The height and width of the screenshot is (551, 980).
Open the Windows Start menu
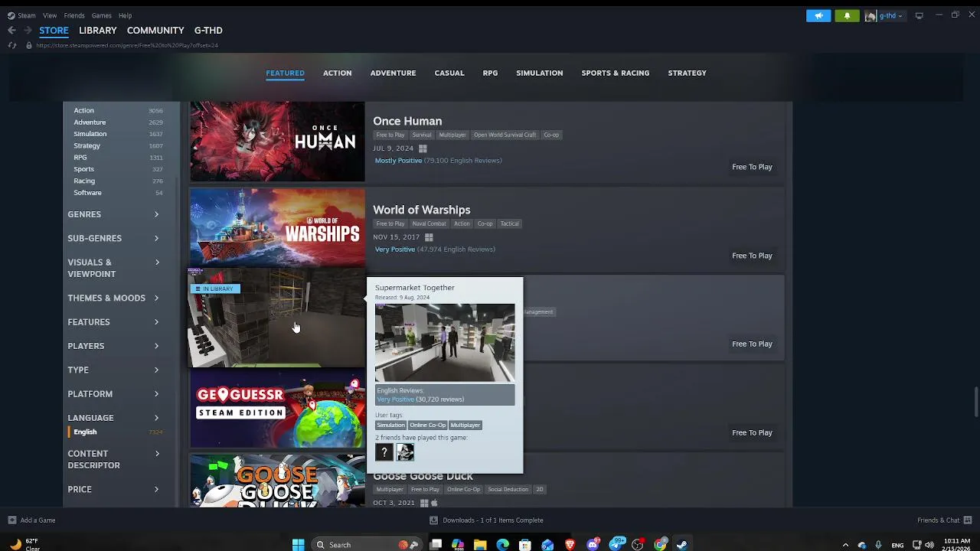298,545
